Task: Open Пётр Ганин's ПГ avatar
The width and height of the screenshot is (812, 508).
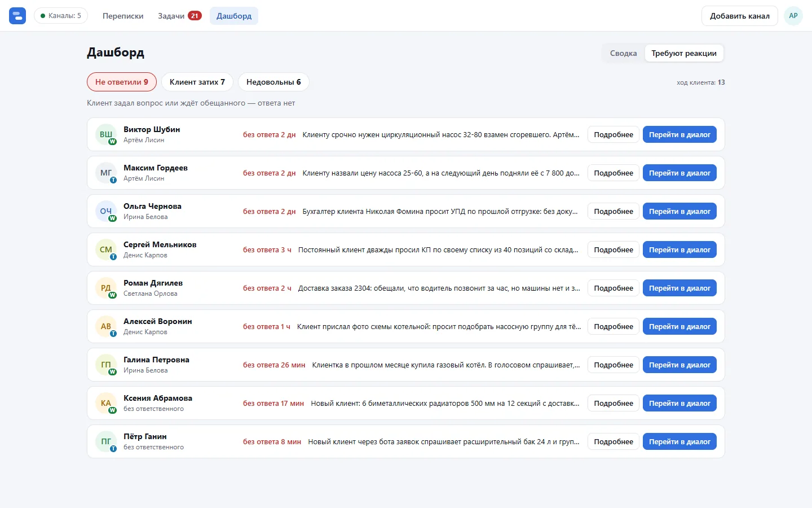Action: 106,441
